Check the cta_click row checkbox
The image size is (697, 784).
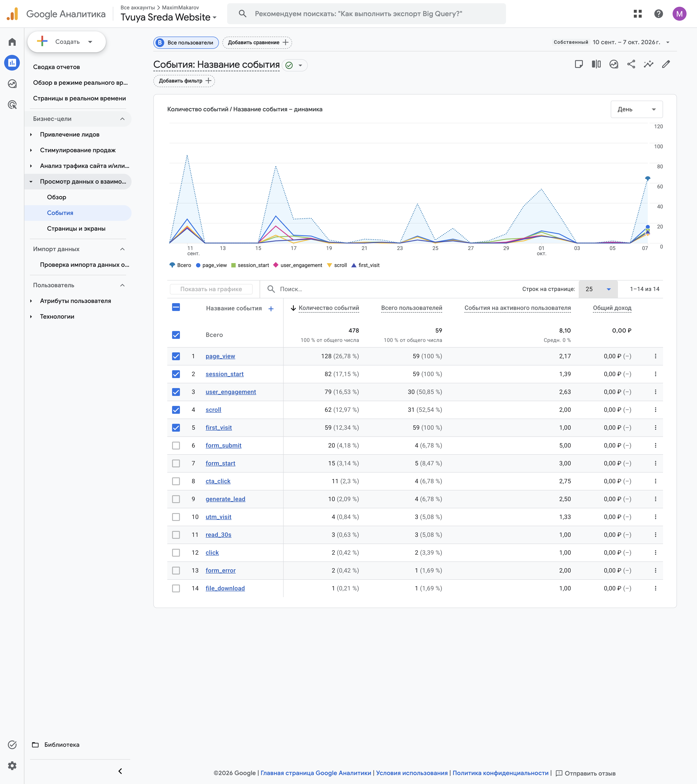[176, 481]
